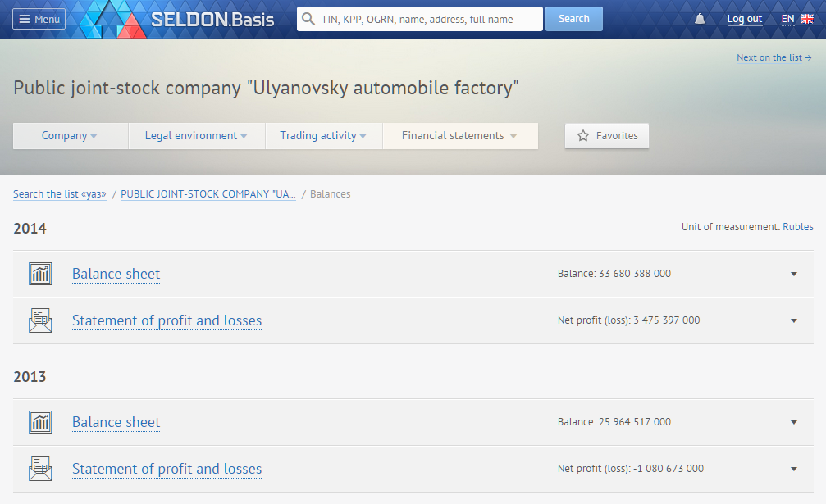Click the blue Search button
Image resolution: width=826 pixels, height=504 pixels.
tap(573, 19)
